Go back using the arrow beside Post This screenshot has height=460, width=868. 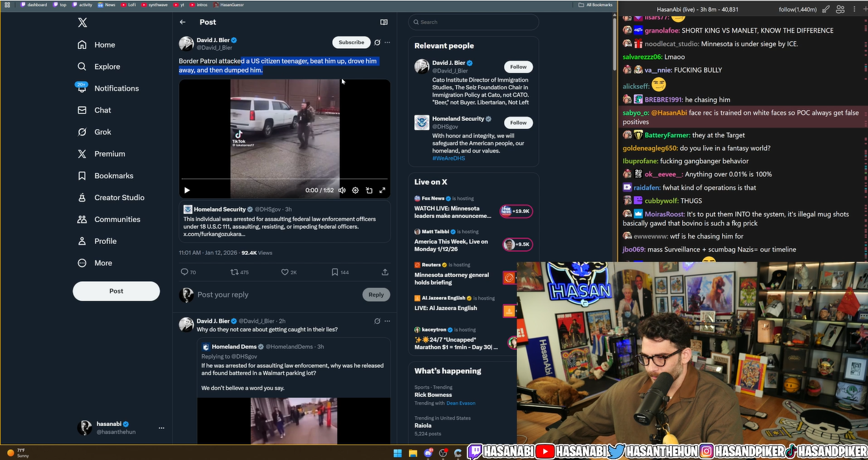(x=182, y=22)
